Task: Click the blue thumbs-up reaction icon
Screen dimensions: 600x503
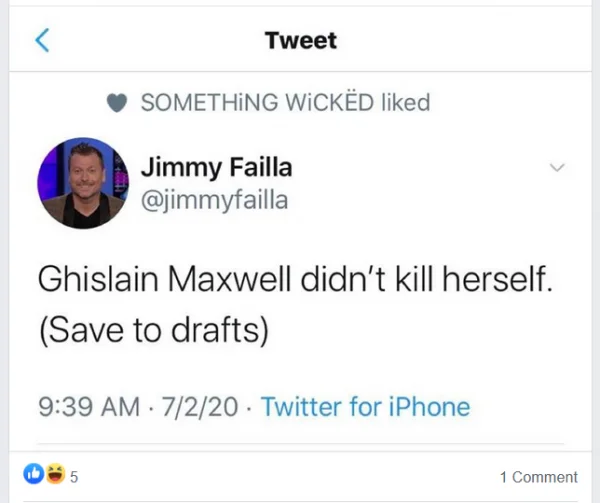Action: (34, 474)
